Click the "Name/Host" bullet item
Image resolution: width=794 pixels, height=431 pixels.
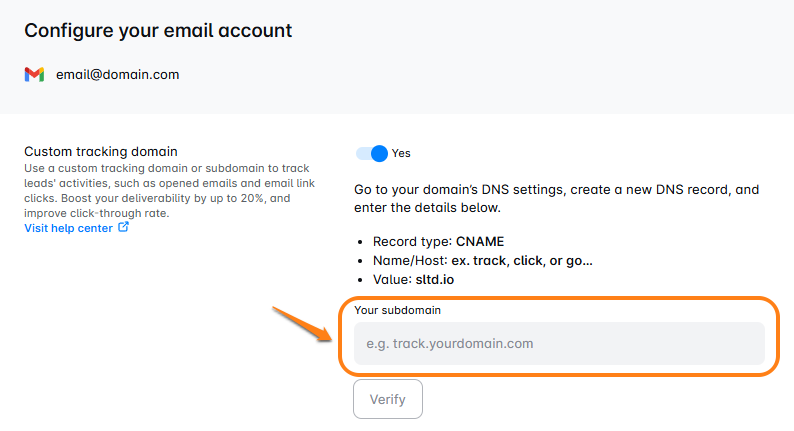pyautogui.click(x=482, y=261)
